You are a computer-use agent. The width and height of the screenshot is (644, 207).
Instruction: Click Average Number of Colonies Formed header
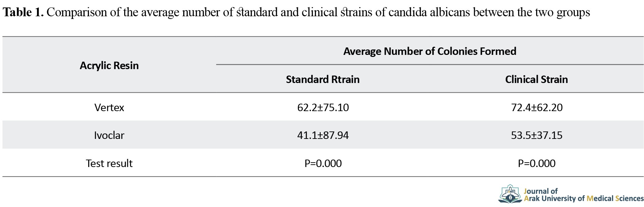(x=430, y=51)
